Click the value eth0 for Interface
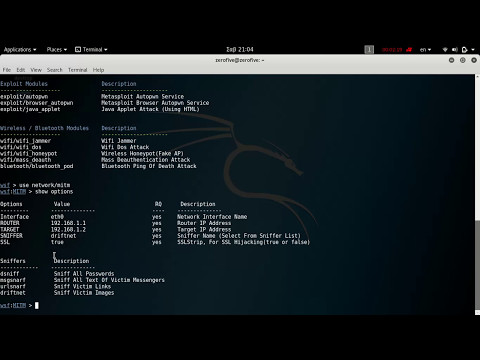 click(x=57, y=217)
